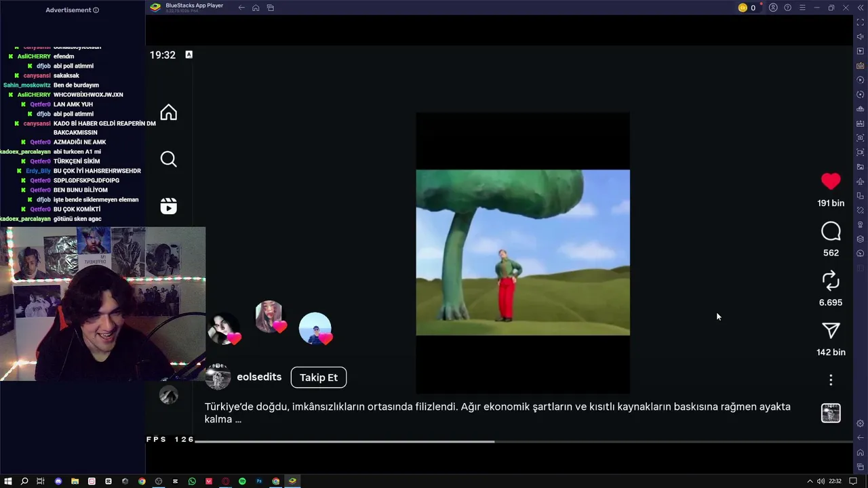Screen dimensions: 868x488
Task: Open Instagram Home tab icon
Action: [x=168, y=113]
